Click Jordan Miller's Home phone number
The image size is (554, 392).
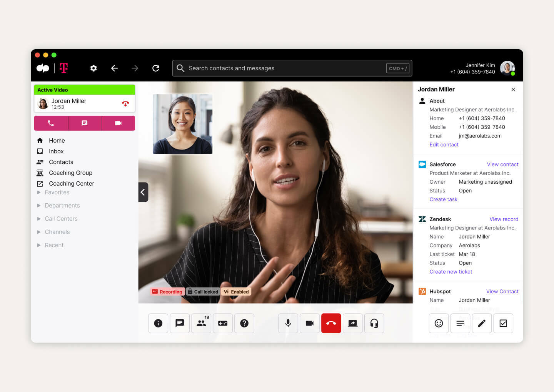[x=482, y=118]
